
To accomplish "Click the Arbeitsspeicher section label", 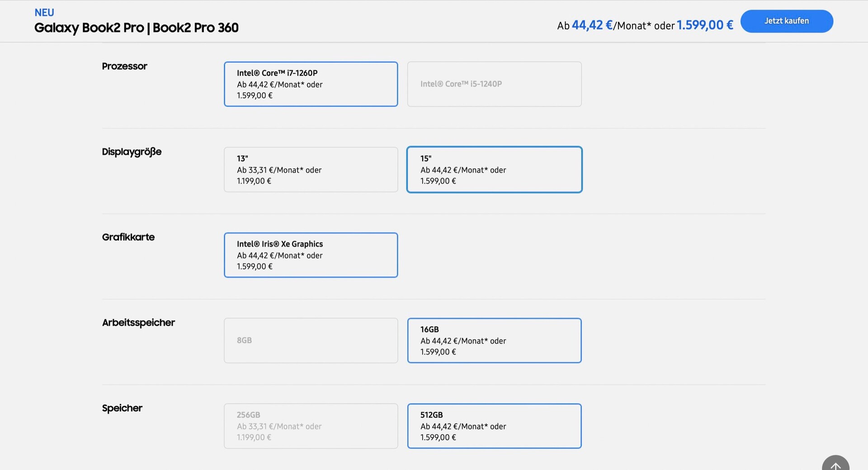I will point(138,323).
